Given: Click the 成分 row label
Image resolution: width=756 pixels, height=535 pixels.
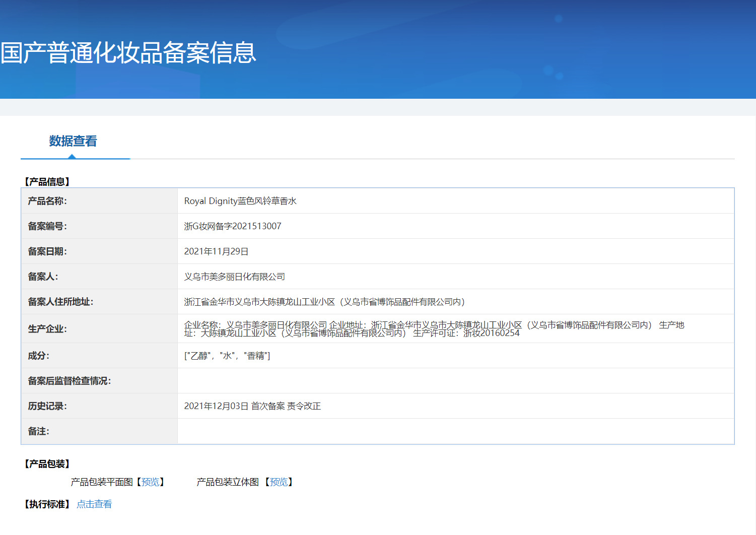Looking at the screenshot, I should tap(38, 356).
